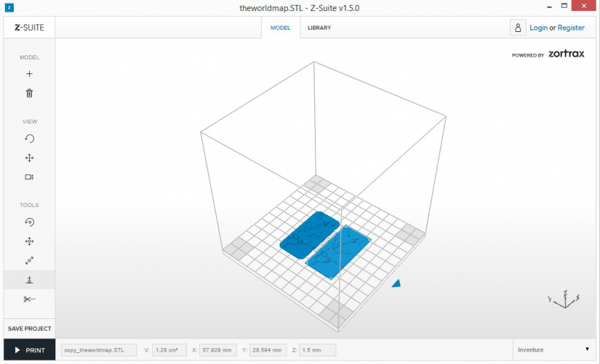This screenshot has height=364, width=600.
Task: Switch to the MODEL tab
Action: [x=281, y=28]
